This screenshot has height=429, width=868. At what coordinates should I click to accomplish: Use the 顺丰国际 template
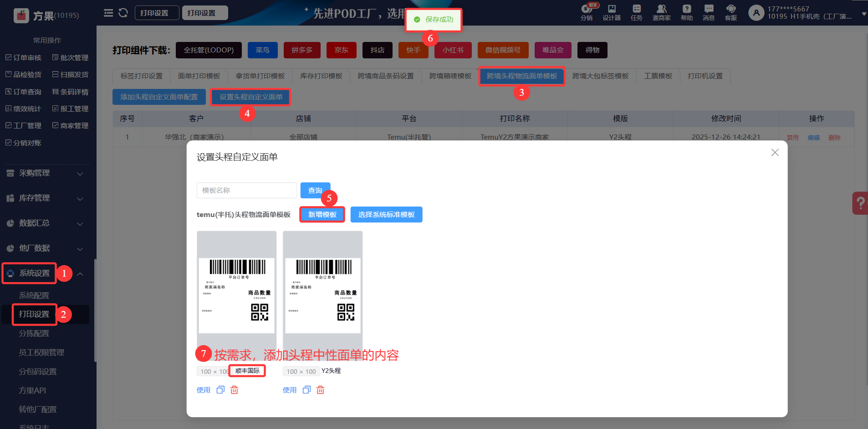[x=204, y=390]
